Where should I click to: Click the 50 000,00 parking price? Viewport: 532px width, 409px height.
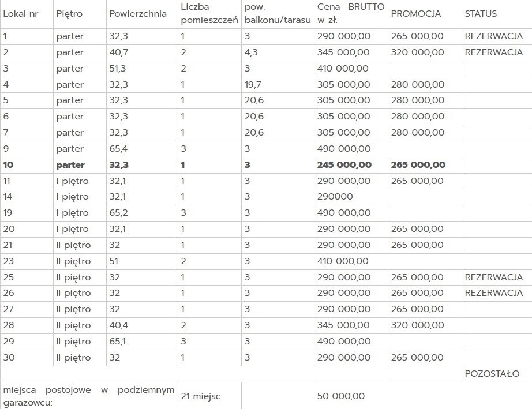pos(340,396)
